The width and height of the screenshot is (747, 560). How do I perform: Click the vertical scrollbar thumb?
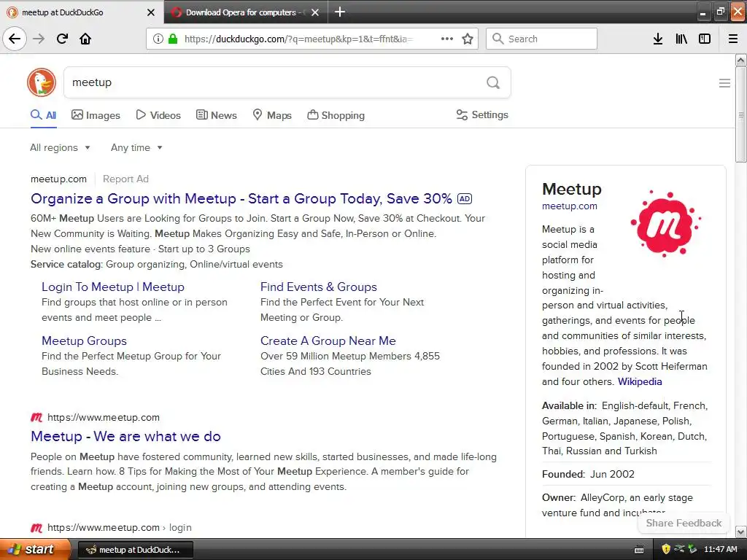coord(741,114)
